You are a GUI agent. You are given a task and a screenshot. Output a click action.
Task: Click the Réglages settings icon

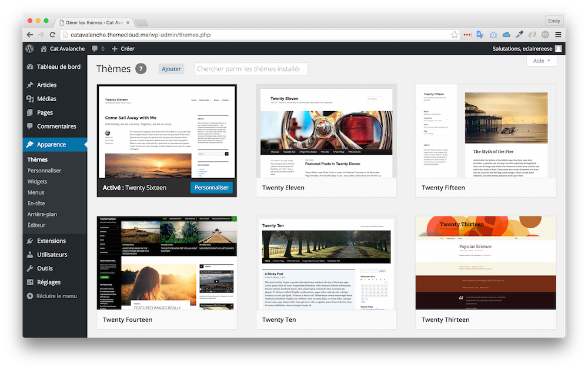(30, 282)
